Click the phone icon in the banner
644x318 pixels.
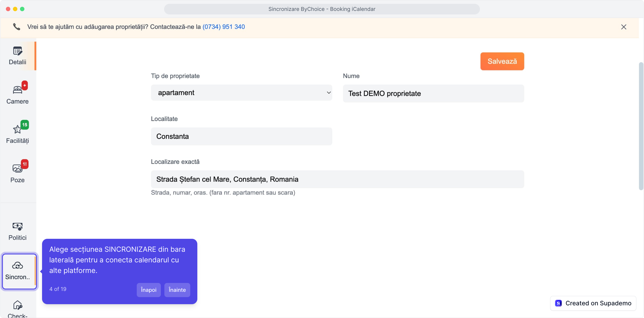17,27
